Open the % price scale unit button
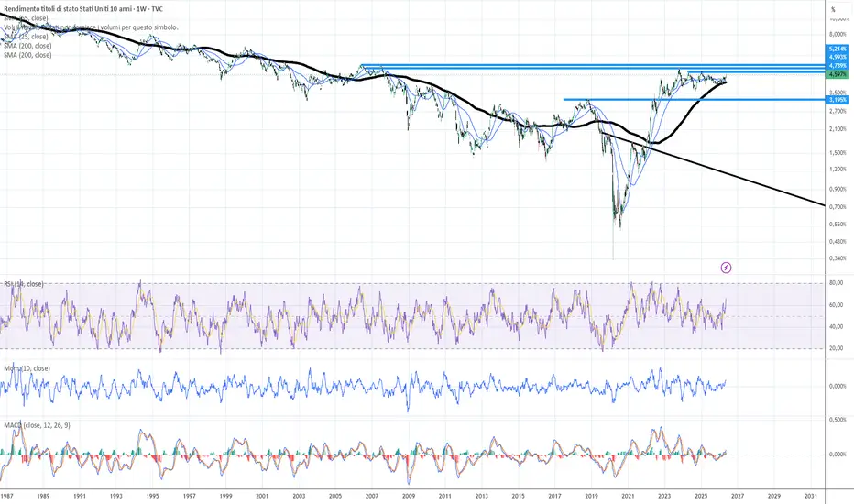 [833, 9]
